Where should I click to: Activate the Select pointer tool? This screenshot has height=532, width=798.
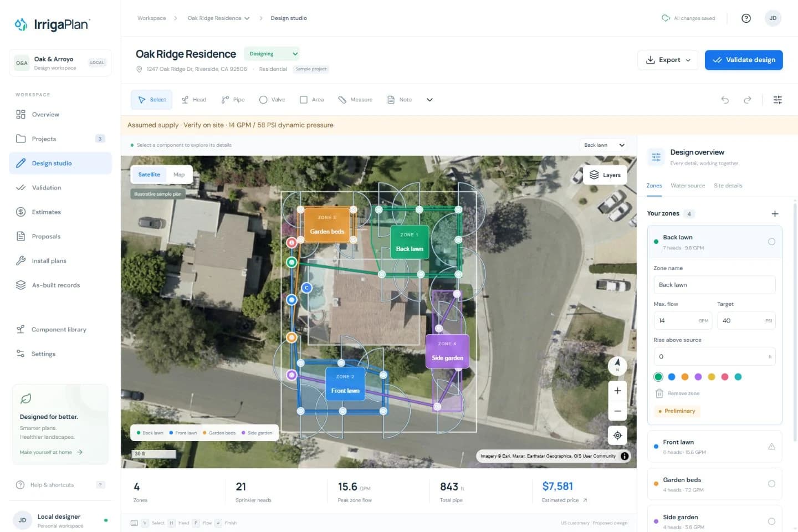152,100
